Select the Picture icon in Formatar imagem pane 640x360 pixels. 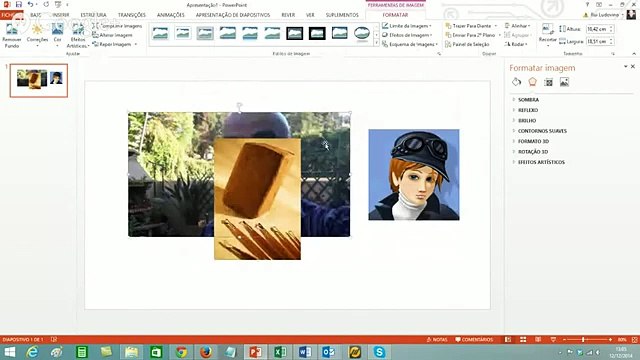click(564, 82)
